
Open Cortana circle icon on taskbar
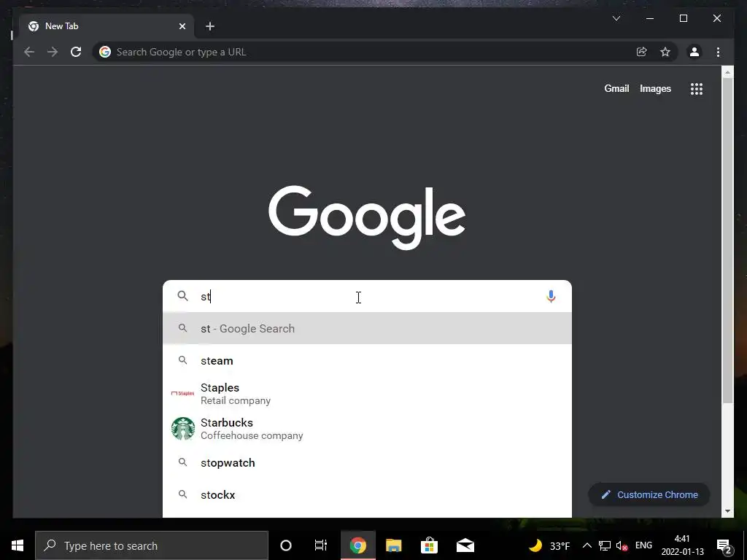286,545
